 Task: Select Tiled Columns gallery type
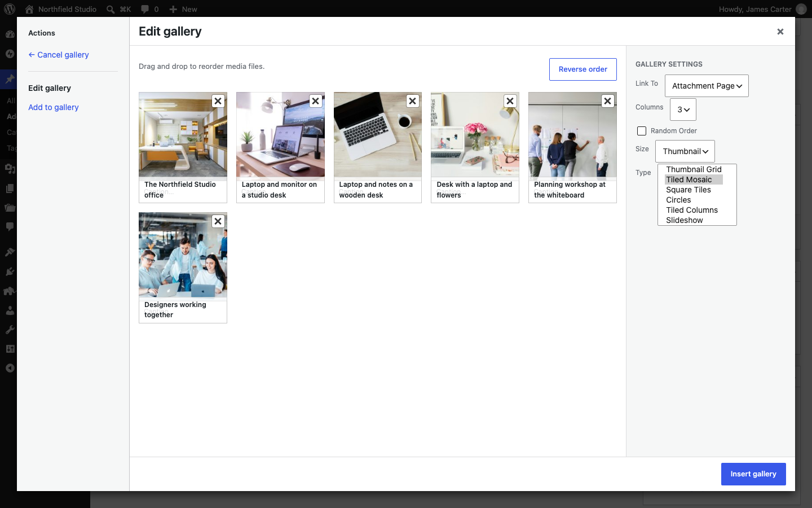[694, 210]
